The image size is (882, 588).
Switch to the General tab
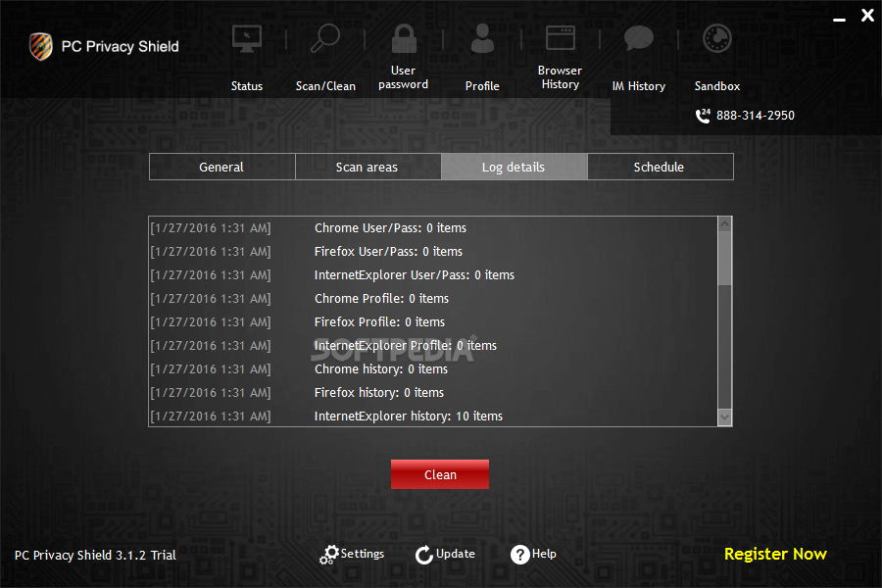pos(222,168)
